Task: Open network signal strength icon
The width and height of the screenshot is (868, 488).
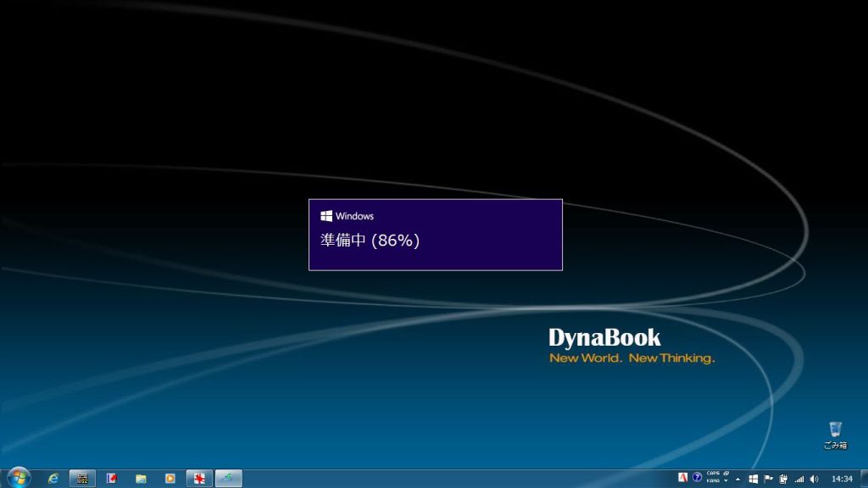Action: pos(798,479)
